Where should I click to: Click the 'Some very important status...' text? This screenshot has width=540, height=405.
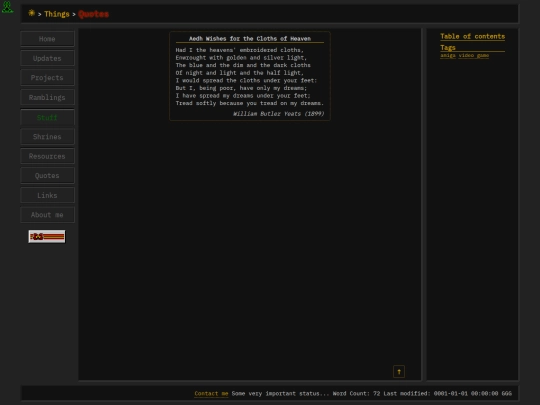tap(280, 394)
